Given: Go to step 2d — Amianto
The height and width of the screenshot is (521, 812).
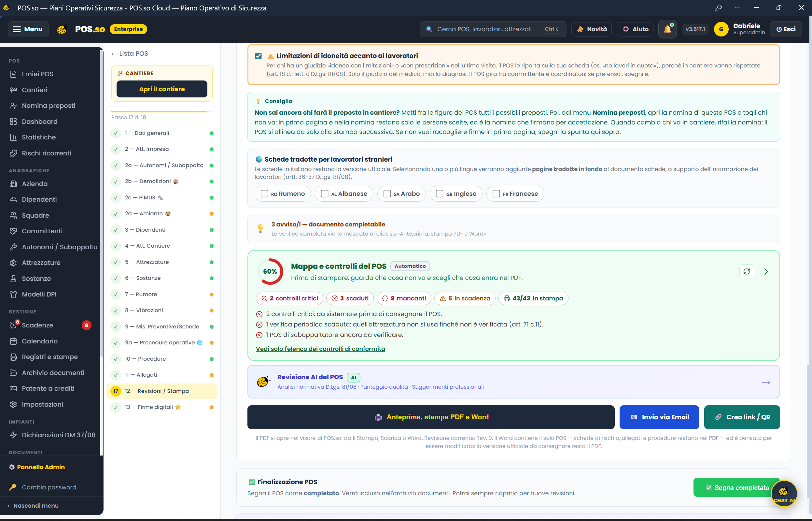Looking at the screenshot, I should coord(162,213).
